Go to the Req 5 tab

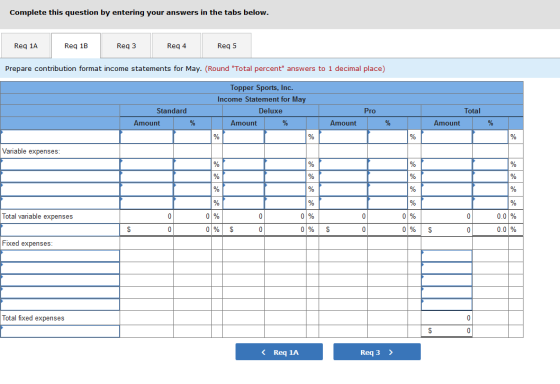tap(227, 46)
